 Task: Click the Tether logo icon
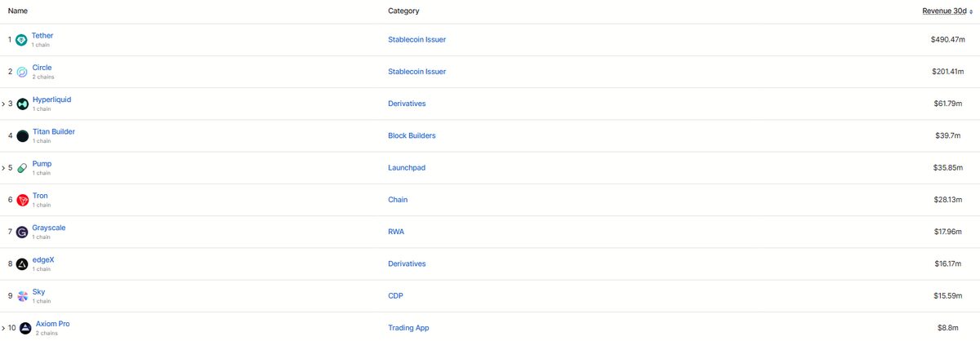pyautogui.click(x=22, y=40)
